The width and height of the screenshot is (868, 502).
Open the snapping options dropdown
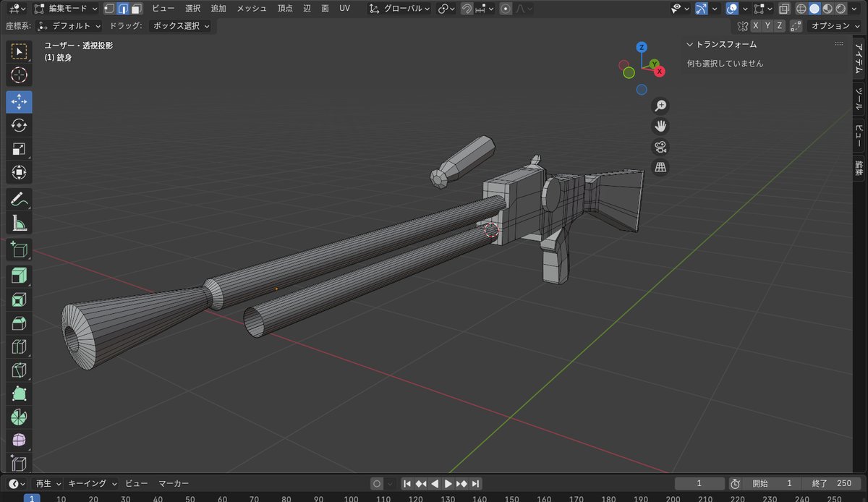[x=485, y=9]
